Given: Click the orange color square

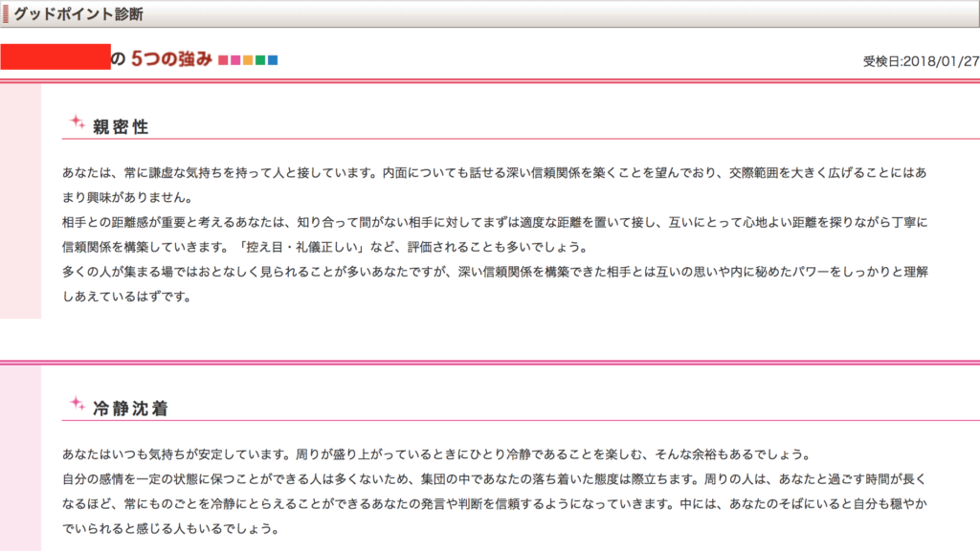Looking at the screenshot, I should (248, 60).
